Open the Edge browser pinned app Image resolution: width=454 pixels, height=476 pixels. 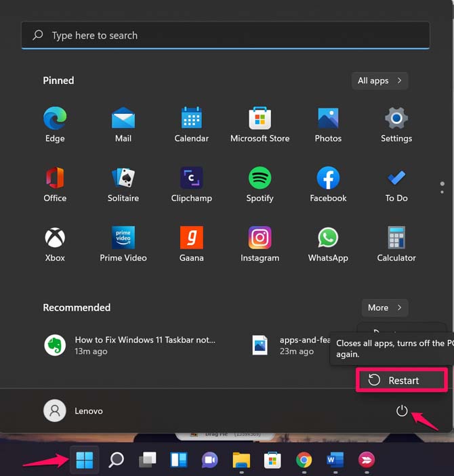(x=55, y=124)
